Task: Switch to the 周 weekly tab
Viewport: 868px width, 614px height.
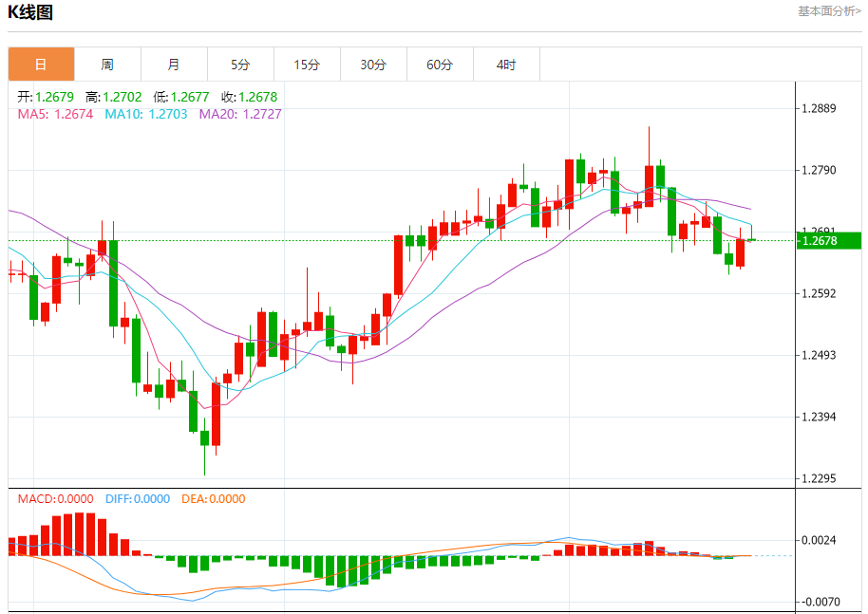Action: (x=107, y=65)
